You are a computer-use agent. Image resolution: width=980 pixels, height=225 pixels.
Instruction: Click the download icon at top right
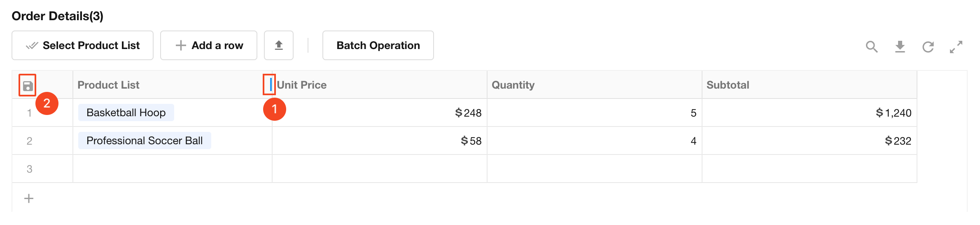click(900, 47)
